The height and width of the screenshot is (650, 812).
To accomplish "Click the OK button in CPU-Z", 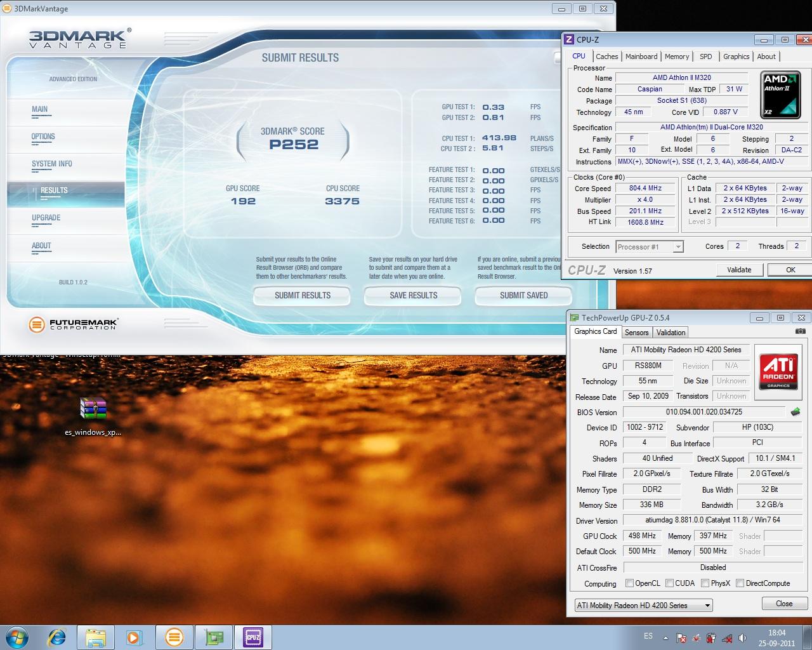I will [790, 270].
